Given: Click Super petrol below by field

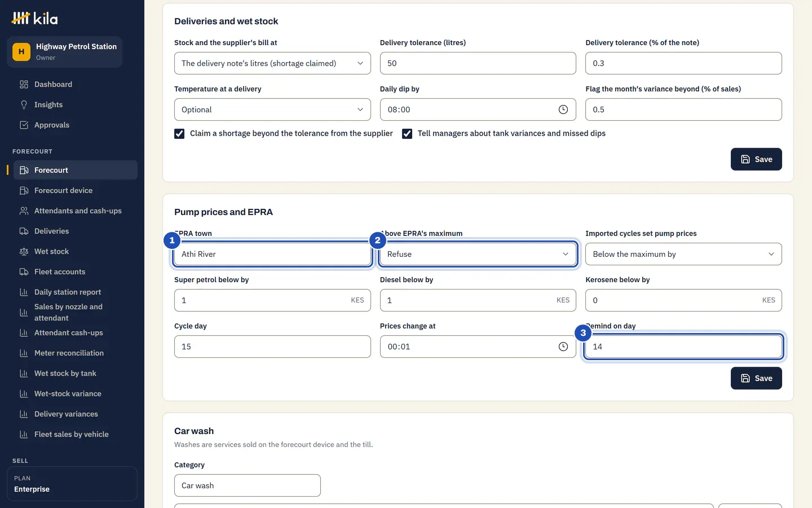Looking at the screenshot, I should (272, 300).
